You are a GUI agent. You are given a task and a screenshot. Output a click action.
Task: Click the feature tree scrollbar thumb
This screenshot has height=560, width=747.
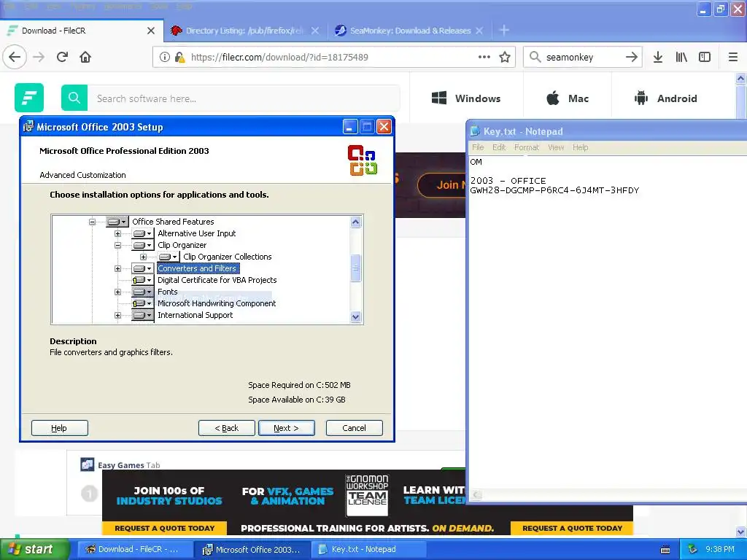(x=355, y=268)
